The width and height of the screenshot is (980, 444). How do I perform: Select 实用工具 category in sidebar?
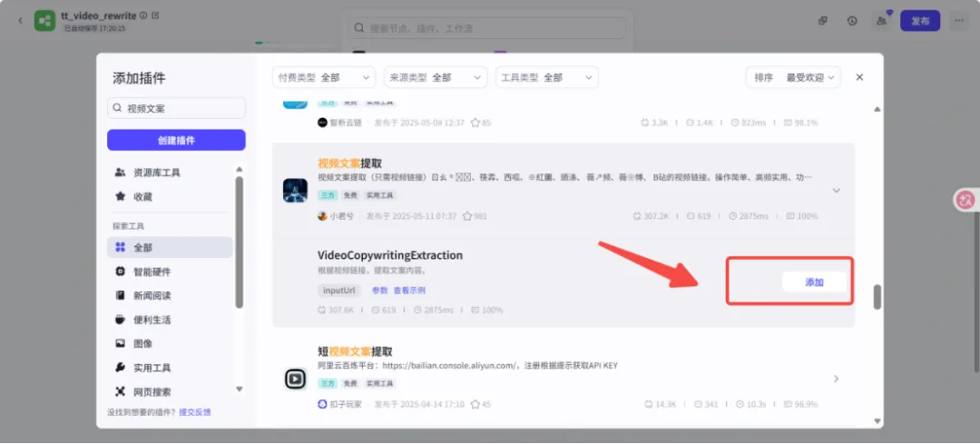[170, 368]
